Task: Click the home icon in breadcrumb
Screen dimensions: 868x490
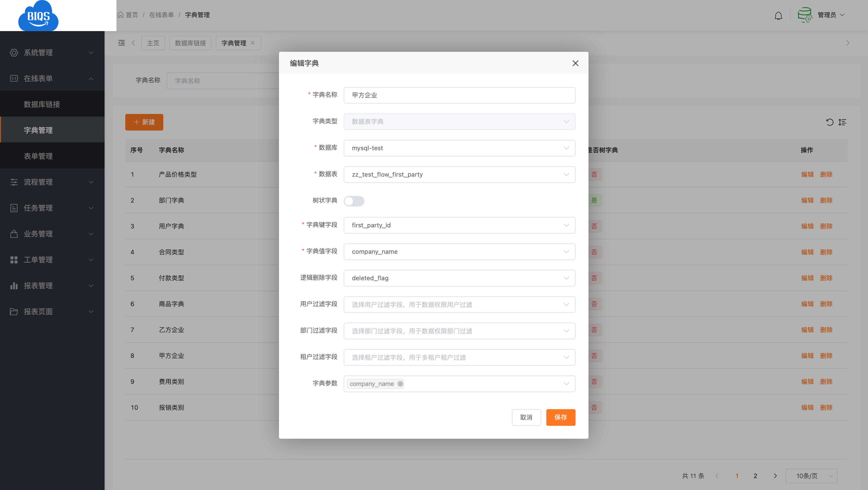Action: tap(120, 15)
